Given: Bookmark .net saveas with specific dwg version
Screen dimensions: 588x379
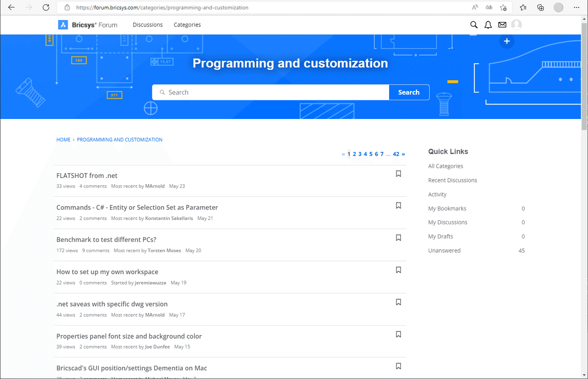Looking at the screenshot, I should click(398, 302).
